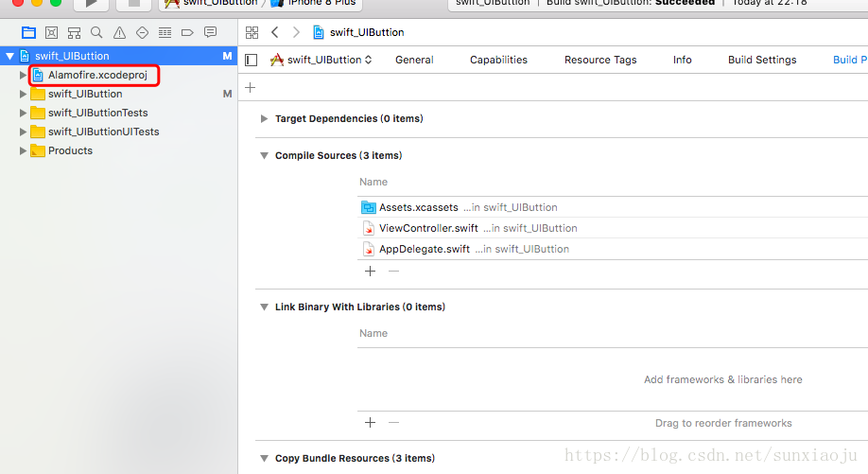Select swift_UIButtion project root row

point(119,56)
